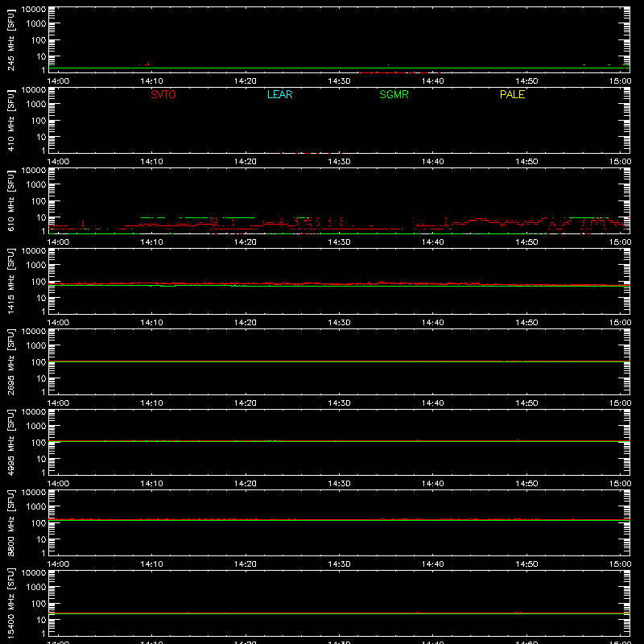644x644 pixels.
Task: Click the 14:30 tick under the 4995 MHz panel
Action: pos(339,484)
